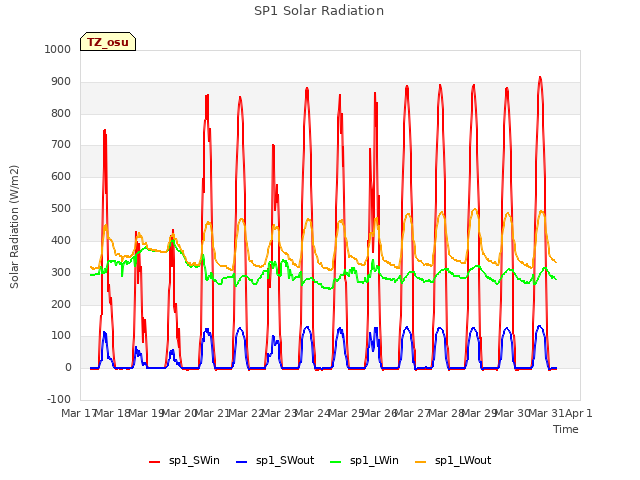
Task: Click the 600 y-axis tick label
Action: click(61, 176)
